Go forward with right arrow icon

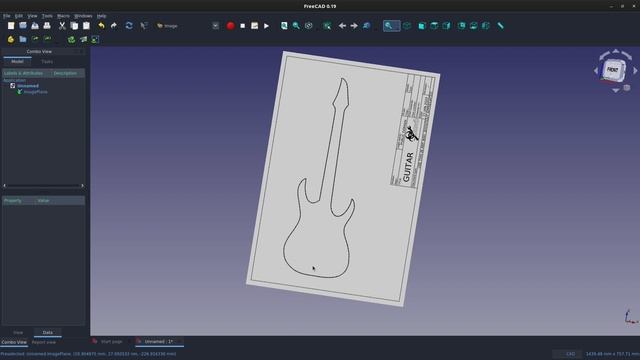tap(354, 26)
